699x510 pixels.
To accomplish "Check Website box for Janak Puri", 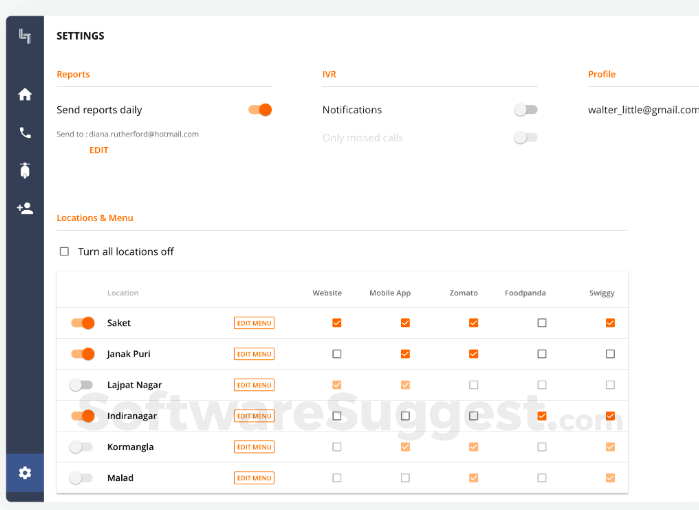I will (337, 354).
